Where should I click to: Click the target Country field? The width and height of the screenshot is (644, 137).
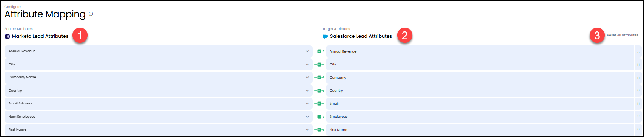tap(480, 90)
